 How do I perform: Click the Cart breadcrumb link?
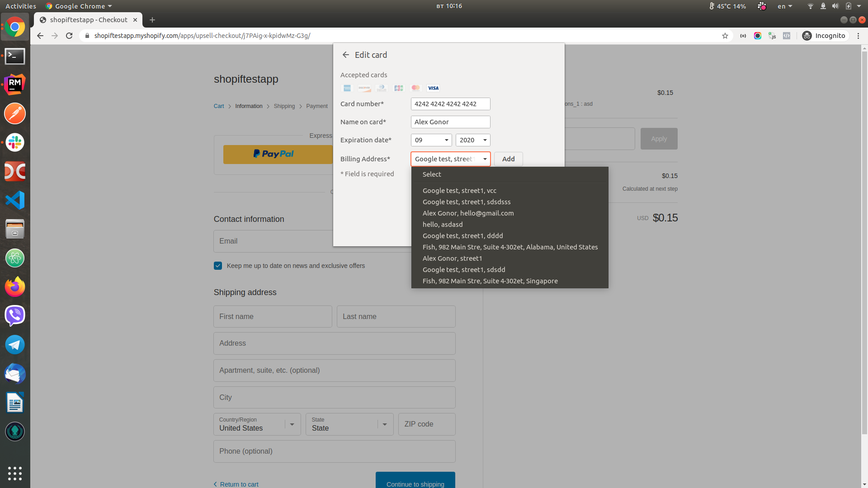219,106
